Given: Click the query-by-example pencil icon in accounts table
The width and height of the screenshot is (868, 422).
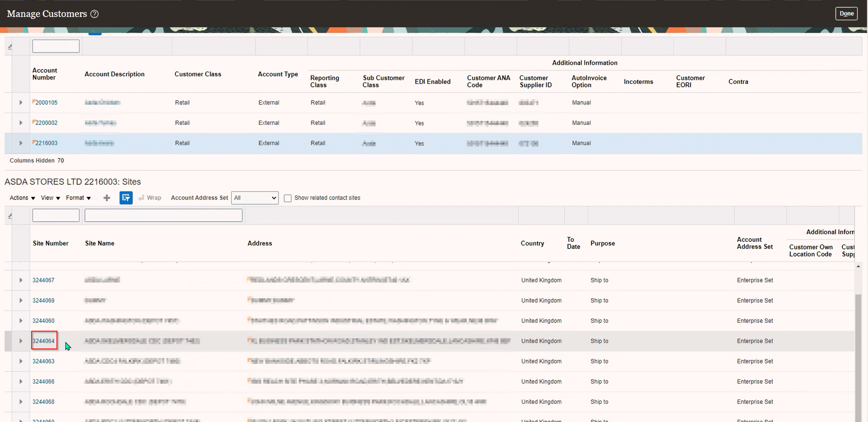Looking at the screenshot, I should [9, 46].
